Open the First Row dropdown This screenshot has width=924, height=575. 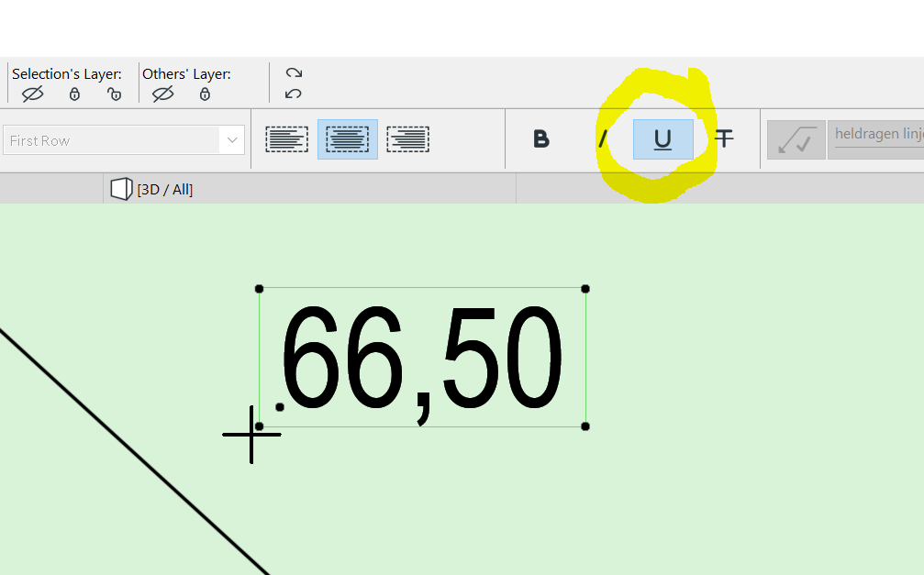click(113, 140)
